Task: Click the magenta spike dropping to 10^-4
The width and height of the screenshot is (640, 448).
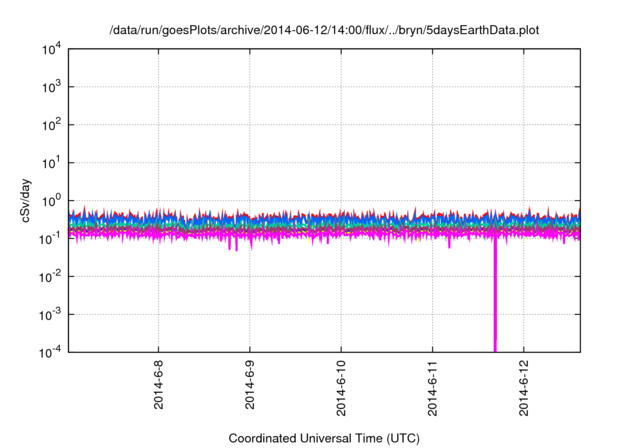Action: click(x=495, y=296)
